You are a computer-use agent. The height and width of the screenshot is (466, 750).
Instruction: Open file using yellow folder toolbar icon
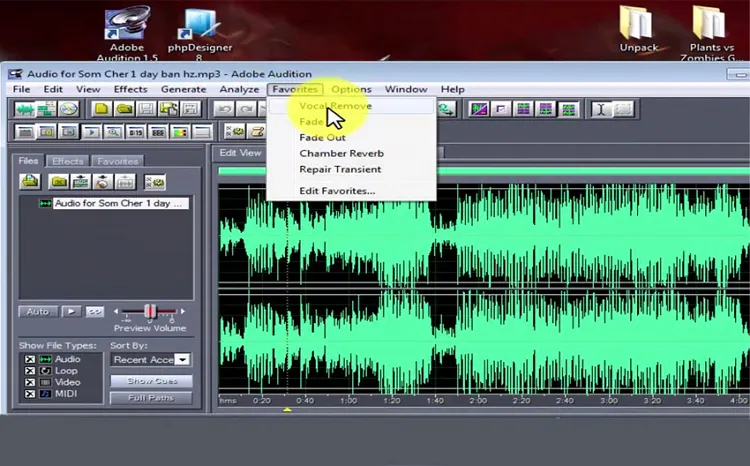(x=124, y=110)
